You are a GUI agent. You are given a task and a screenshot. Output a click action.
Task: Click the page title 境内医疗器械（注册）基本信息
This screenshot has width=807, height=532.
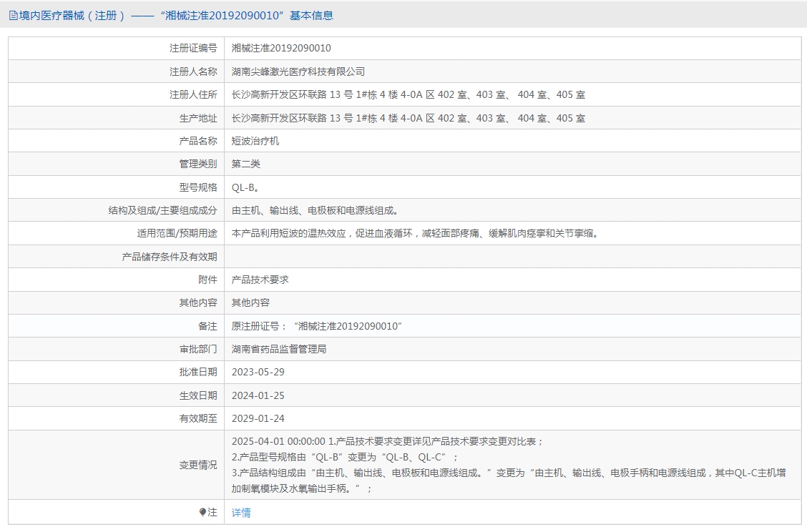pos(176,16)
